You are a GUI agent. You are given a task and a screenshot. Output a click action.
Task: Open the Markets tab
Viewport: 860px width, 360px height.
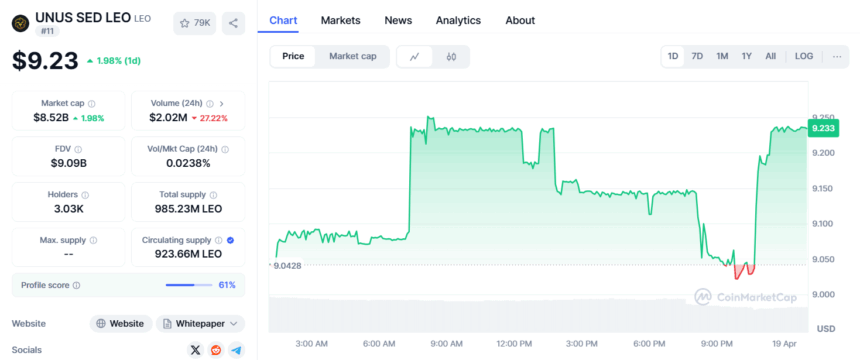[x=341, y=20]
